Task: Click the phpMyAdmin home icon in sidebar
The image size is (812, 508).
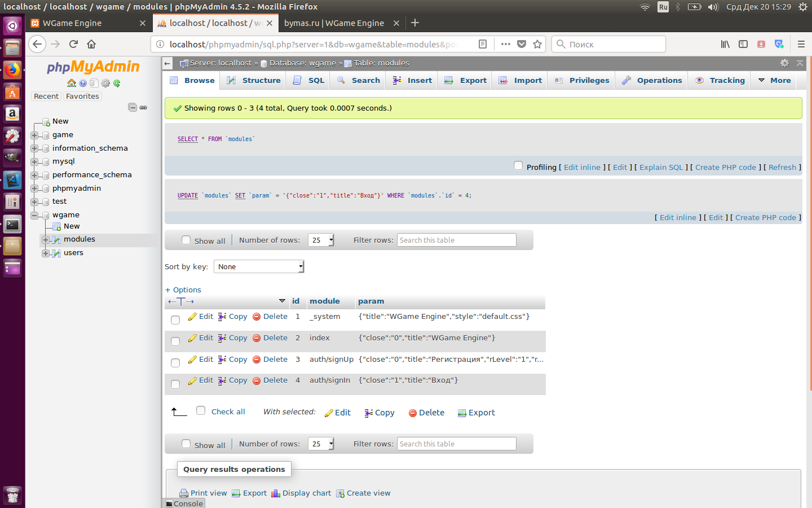Action: coord(72,83)
